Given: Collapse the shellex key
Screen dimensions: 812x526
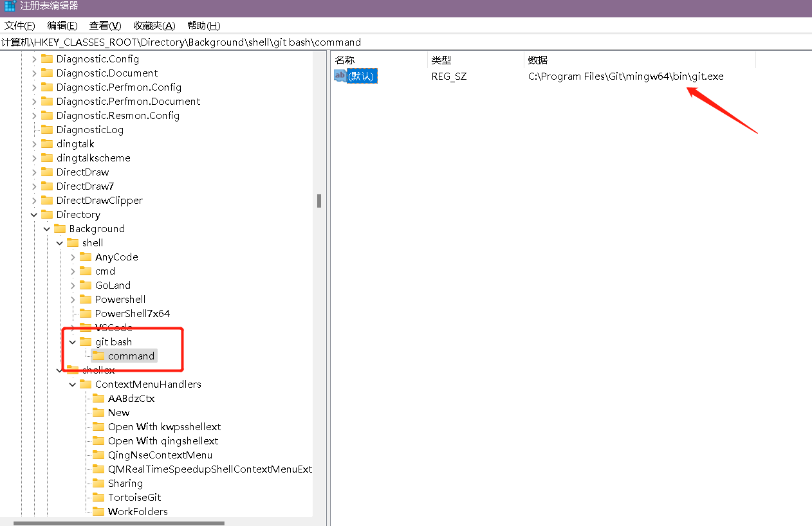Looking at the screenshot, I should pos(59,370).
